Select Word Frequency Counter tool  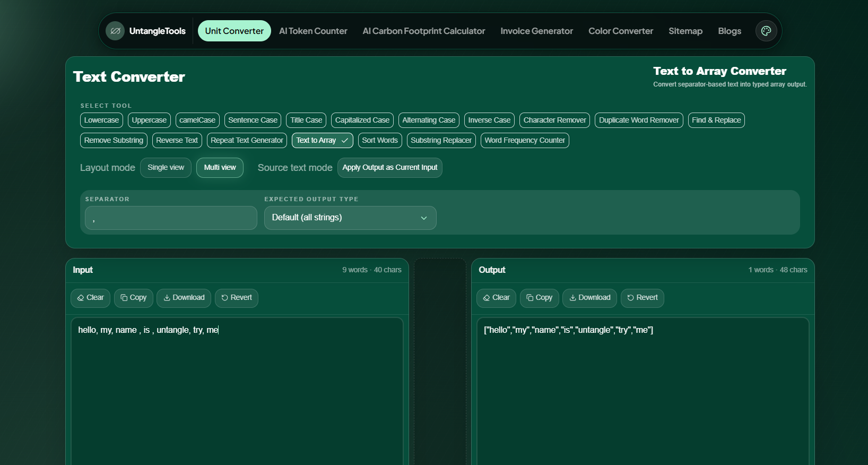(x=525, y=141)
